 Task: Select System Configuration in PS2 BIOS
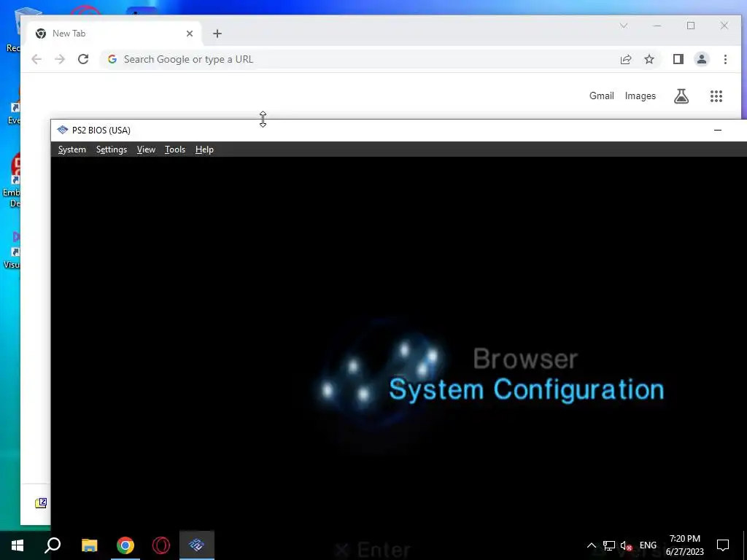coord(527,390)
